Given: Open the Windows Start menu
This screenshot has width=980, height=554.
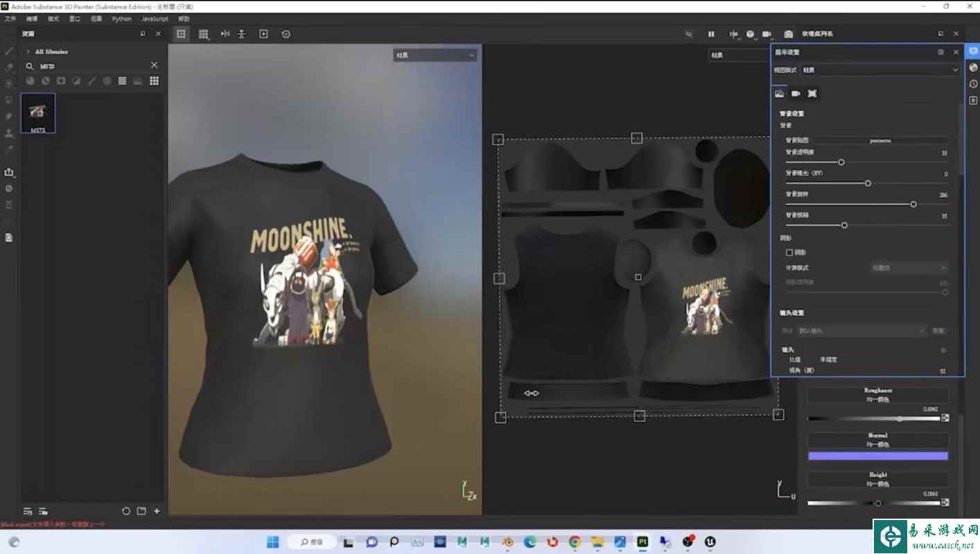Looking at the screenshot, I should pos(272,542).
